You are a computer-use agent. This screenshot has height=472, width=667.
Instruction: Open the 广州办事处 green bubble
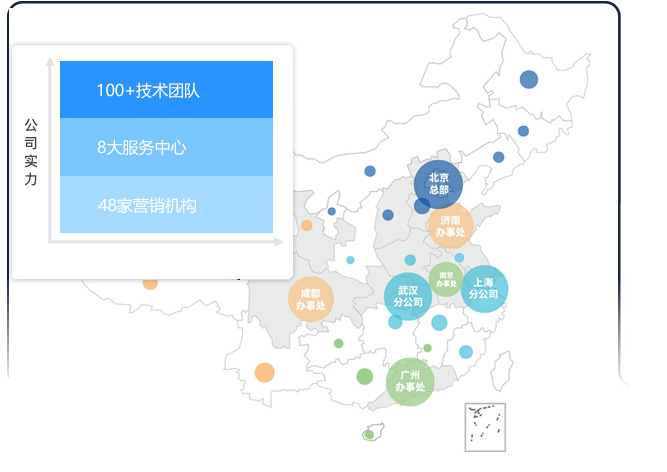(x=410, y=381)
